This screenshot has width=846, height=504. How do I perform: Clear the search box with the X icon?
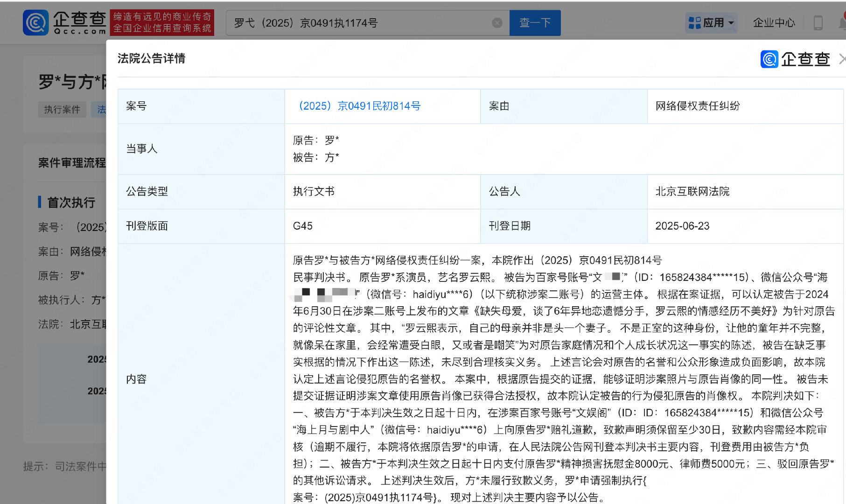click(497, 23)
